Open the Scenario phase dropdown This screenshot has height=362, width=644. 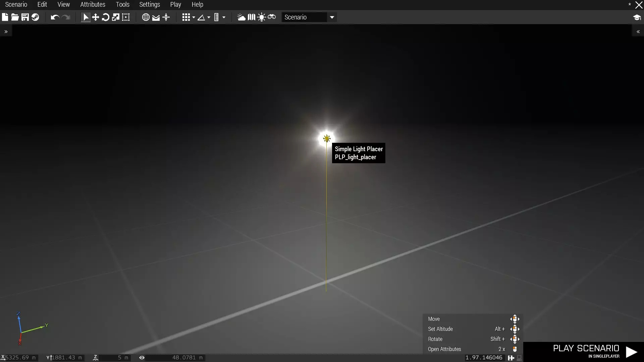click(x=332, y=17)
